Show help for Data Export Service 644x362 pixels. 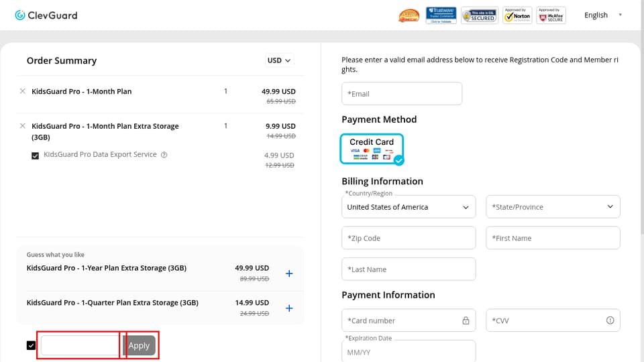pyautogui.click(x=164, y=155)
